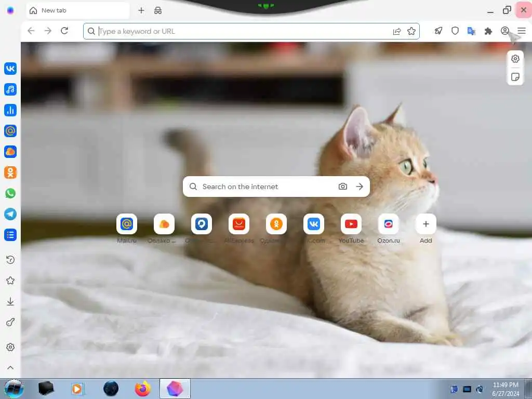
Task: Open browser settings gear in sidebar
Action: click(x=10, y=347)
